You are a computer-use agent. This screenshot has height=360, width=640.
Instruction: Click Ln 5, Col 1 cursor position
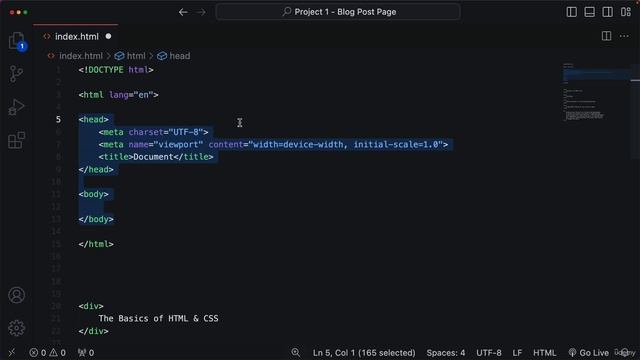[364, 353]
